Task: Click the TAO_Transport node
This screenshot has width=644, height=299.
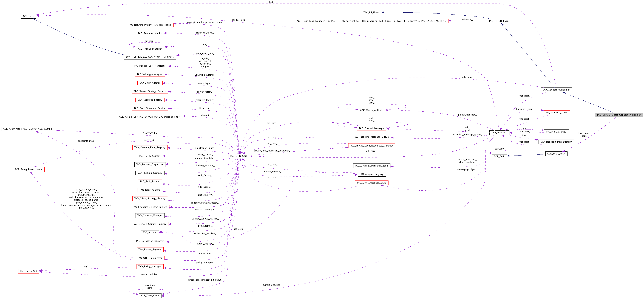Action: pyautogui.click(x=499, y=133)
